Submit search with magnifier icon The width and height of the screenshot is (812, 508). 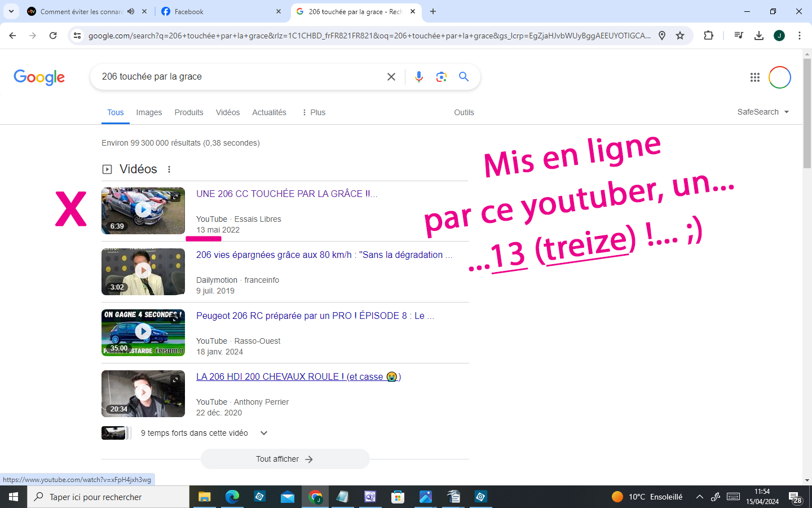click(464, 77)
